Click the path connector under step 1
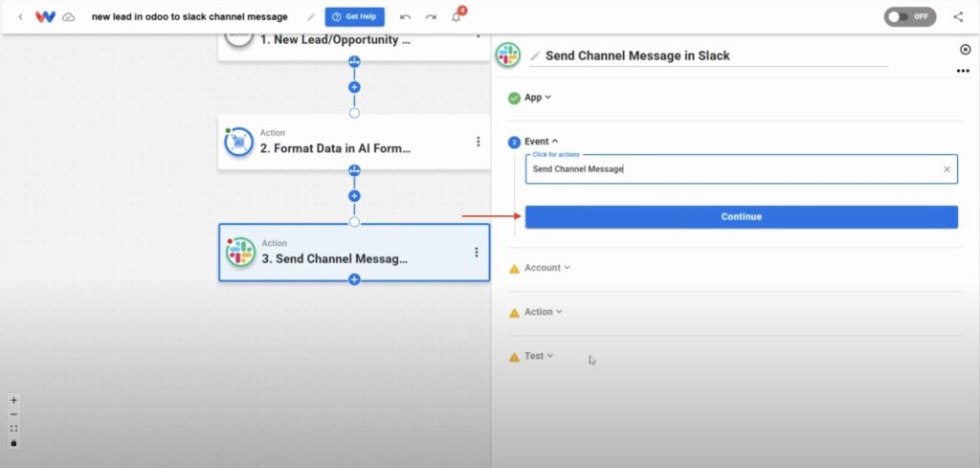980x468 pixels. [x=354, y=61]
